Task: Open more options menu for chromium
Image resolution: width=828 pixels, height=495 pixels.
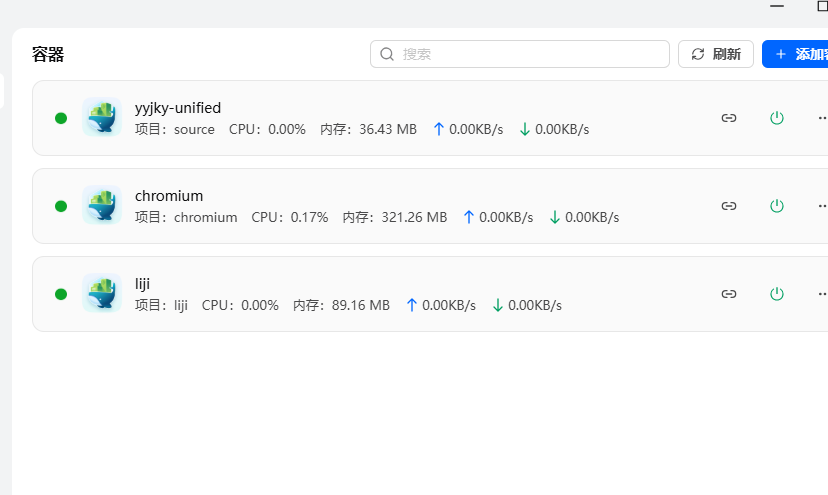Action: [x=822, y=206]
